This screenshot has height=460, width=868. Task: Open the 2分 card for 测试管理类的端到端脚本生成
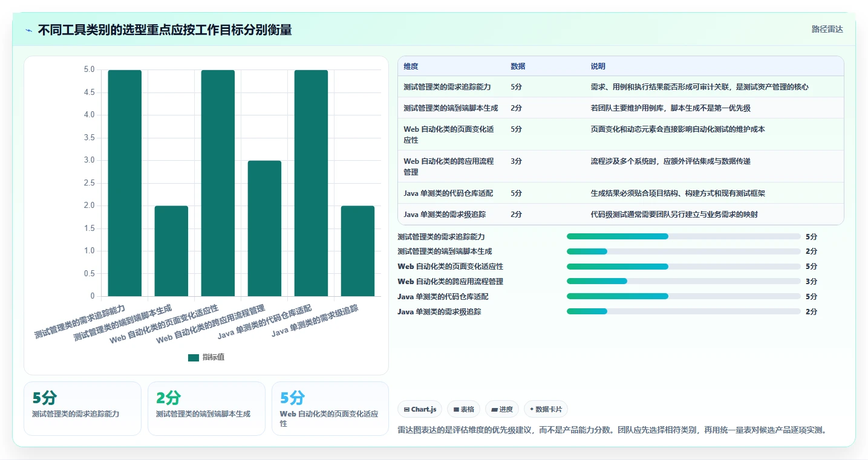206,409
